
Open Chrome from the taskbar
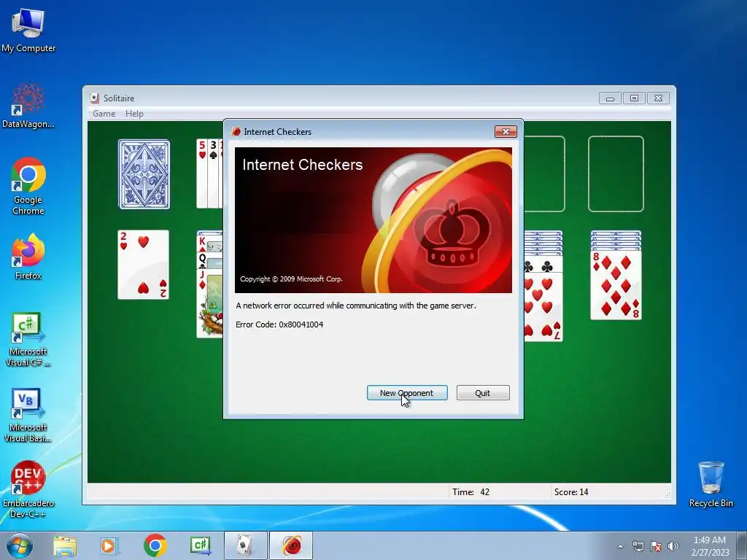155,545
